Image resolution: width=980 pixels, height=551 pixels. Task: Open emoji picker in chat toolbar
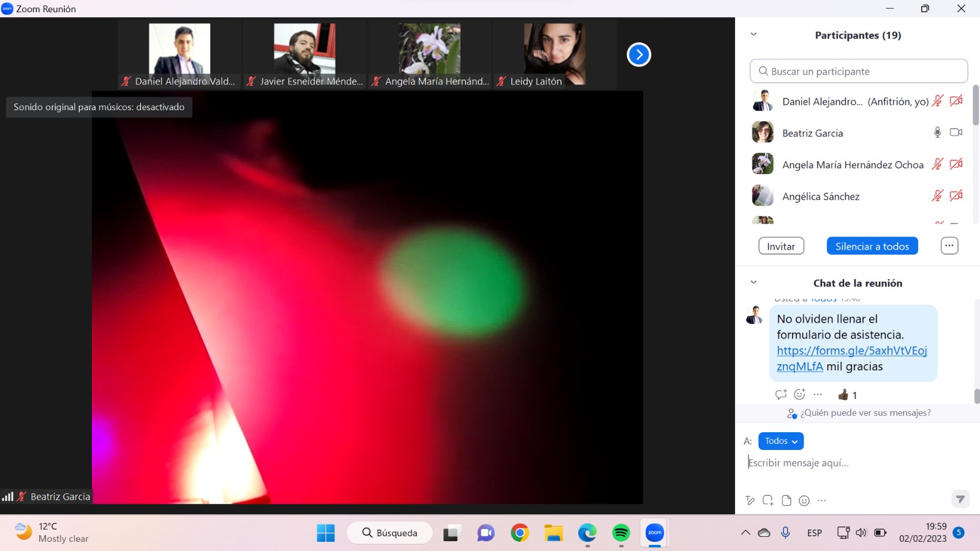click(804, 501)
